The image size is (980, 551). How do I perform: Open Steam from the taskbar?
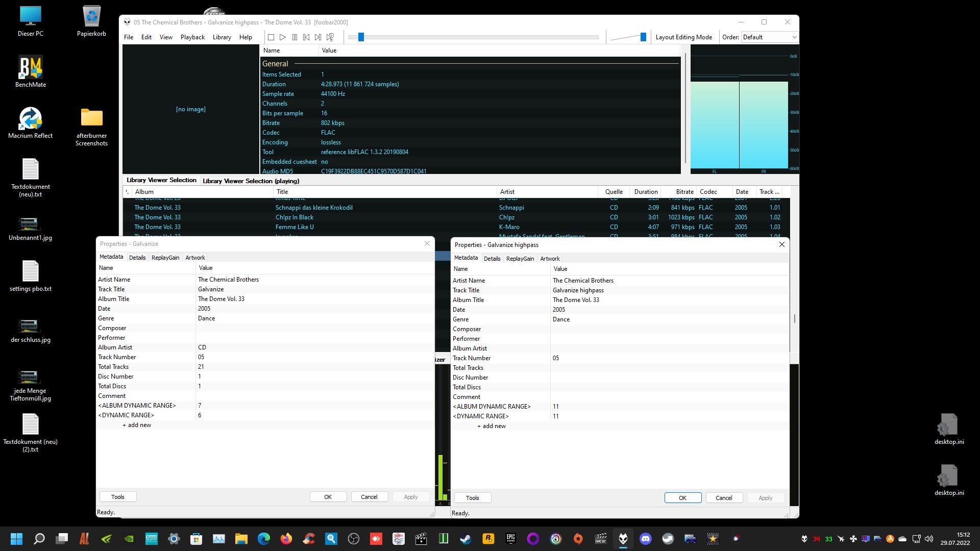click(x=465, y=539)
